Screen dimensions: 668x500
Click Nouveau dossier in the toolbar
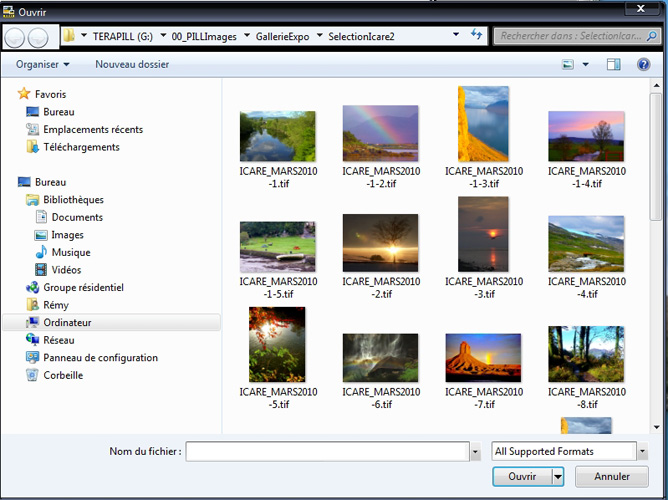132,65
